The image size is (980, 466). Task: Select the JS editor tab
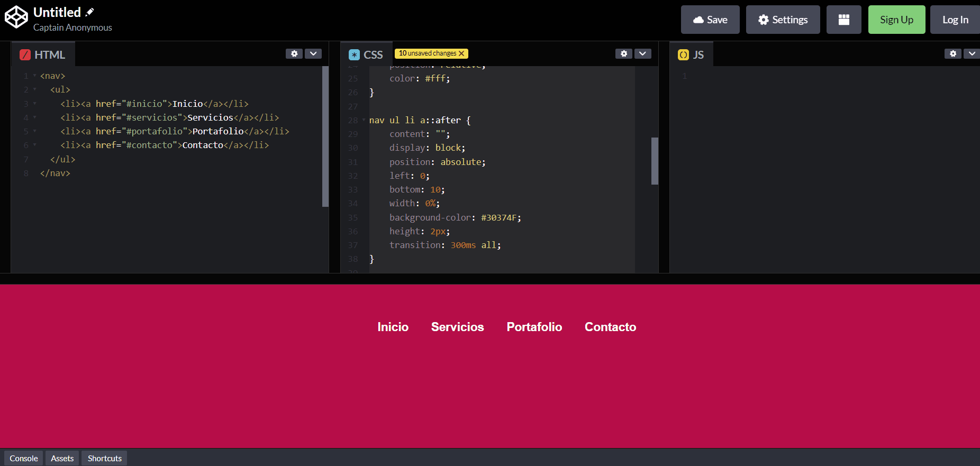(691, 54)
